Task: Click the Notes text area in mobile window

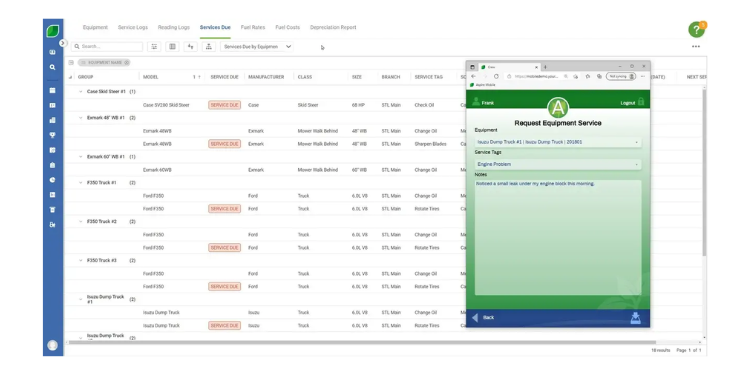Action: click(x=558, y=237)
